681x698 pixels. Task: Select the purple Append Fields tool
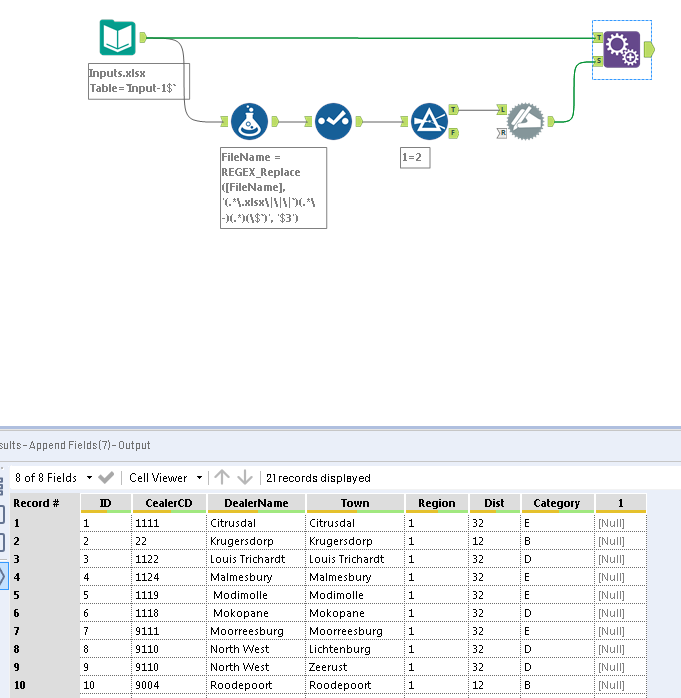[622, 49]
